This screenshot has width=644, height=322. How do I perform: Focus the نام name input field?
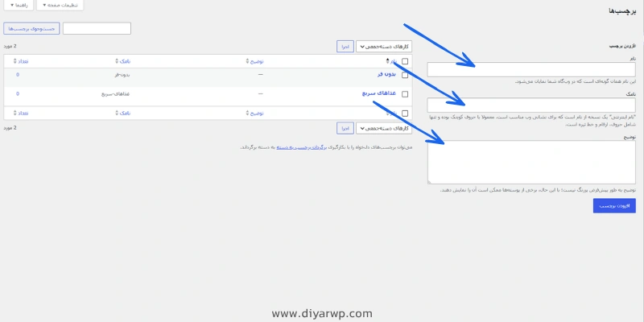click(531, 70)
